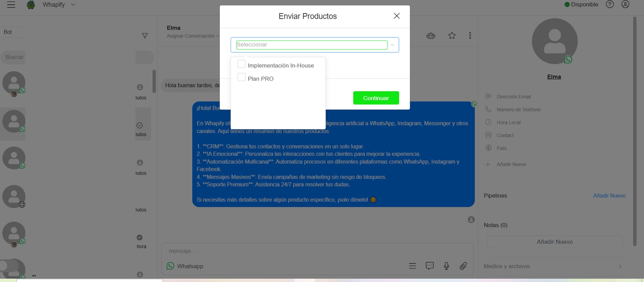Check the Plan PRO checkbox
Screen dimensions: 644x282
242,78
